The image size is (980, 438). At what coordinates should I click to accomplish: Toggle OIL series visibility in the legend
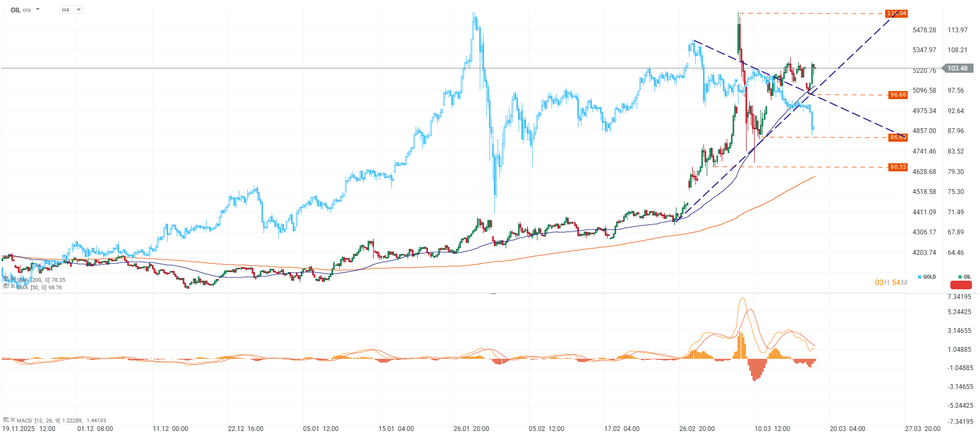[967, 276]
